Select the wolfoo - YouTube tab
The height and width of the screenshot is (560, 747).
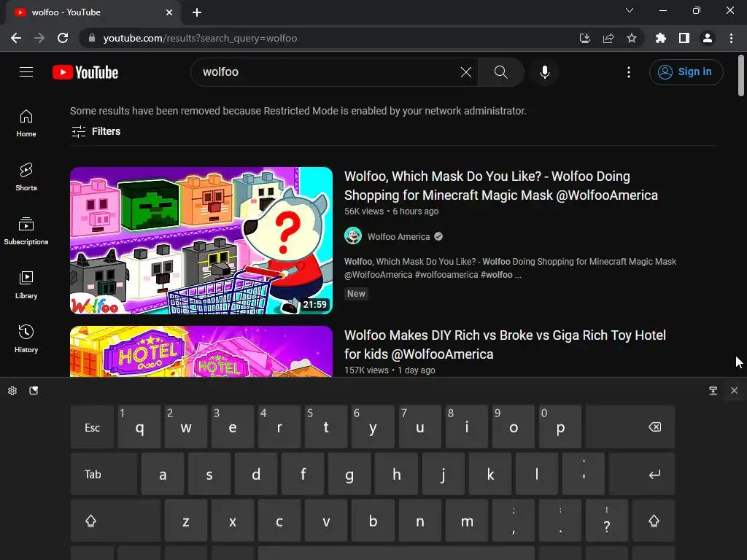pos(93,12)
